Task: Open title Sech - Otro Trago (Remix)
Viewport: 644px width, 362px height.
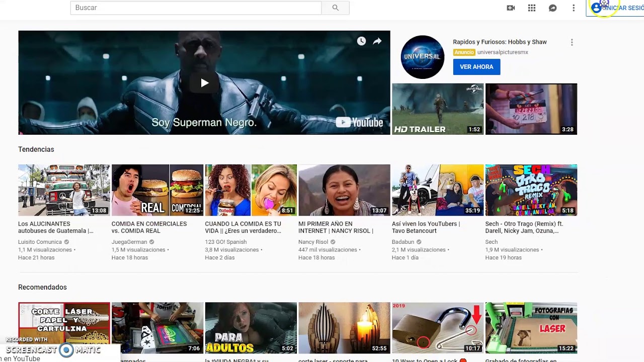Action: 524,227
